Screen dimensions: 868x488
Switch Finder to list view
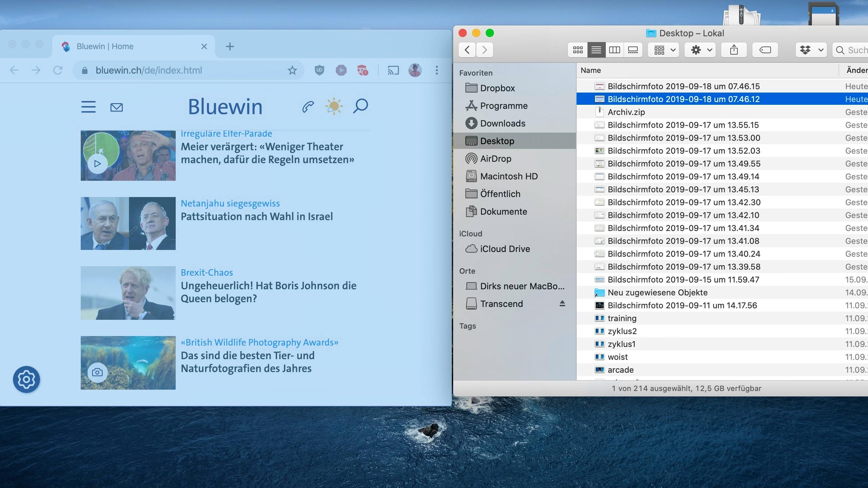[x=596, y=50]
